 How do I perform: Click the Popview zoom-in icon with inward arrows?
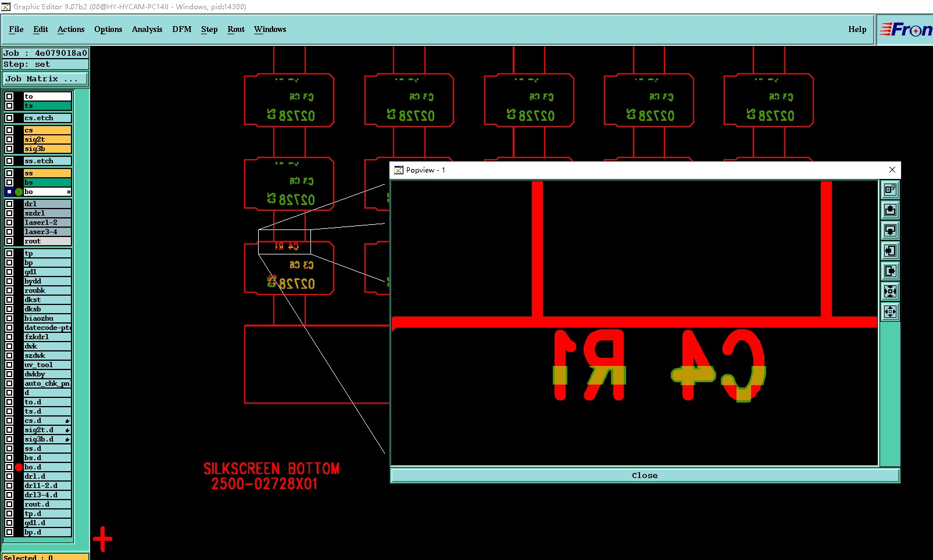[x=890, y=291]
